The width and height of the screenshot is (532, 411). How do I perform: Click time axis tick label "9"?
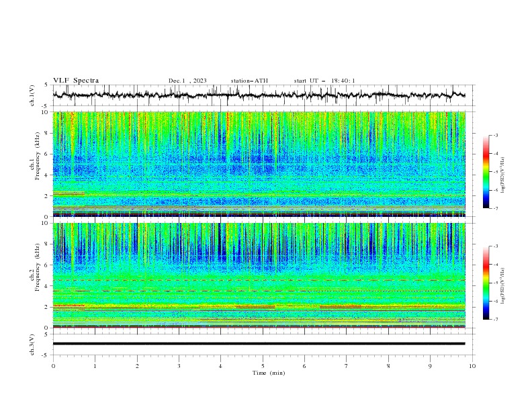coord(430,366)
